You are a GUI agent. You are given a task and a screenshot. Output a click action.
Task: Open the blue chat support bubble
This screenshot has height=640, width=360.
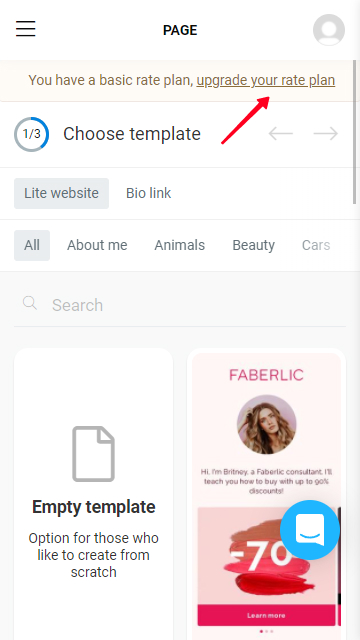click(x=310, y=530)
